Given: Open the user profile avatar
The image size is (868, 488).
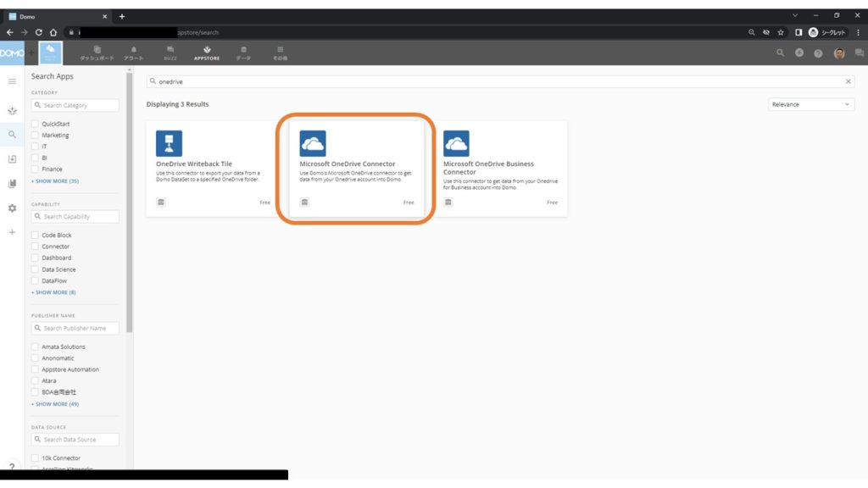Looking at the screenshot, I should [x=839, y=53].
